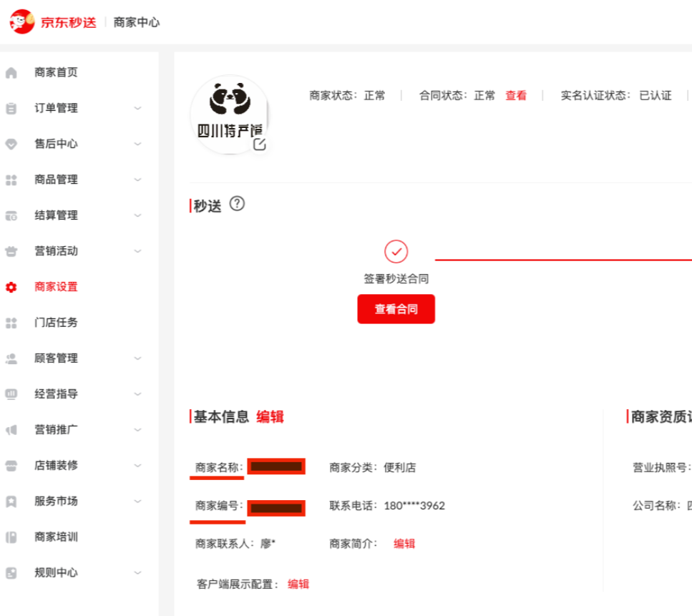Click the 签署秒送合同 step label
692x616 pixels.
pos(396,279)
